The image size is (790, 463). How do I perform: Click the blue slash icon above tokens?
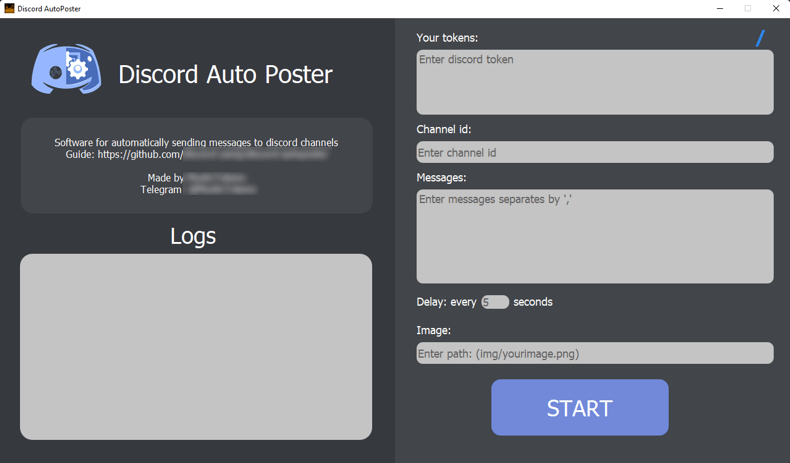pos(760,38)
